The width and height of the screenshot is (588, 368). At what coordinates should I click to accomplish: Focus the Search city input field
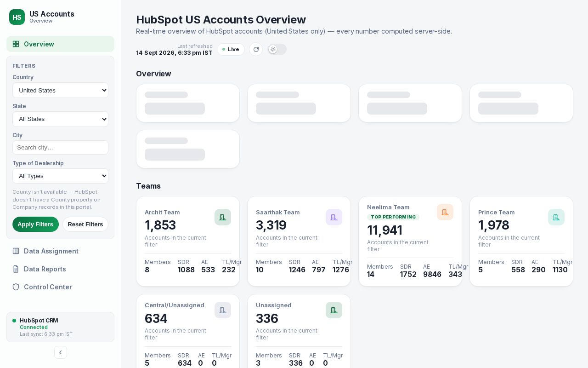coord(60,148)
